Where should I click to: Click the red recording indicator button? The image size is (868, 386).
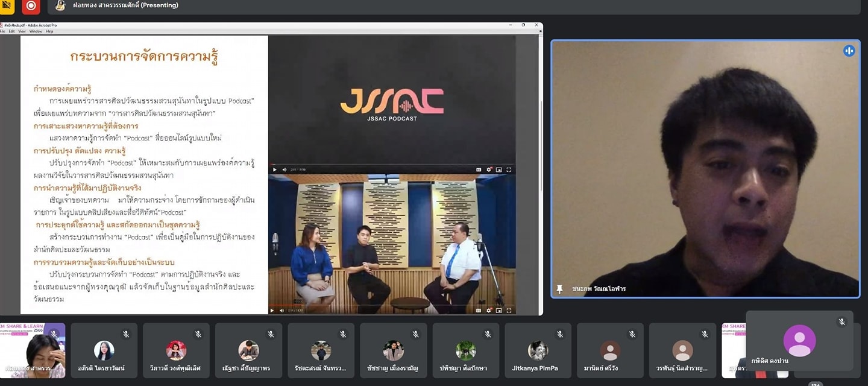pos(31,6)
